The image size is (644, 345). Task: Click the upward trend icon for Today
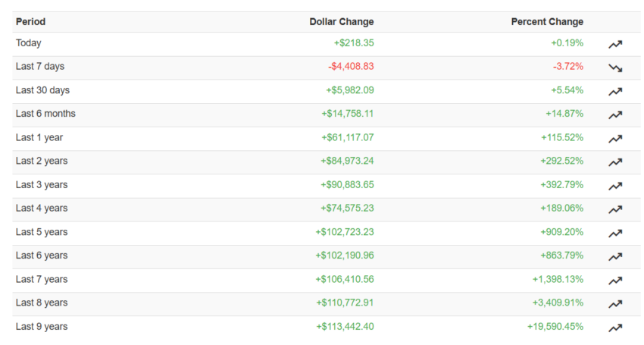615,44
